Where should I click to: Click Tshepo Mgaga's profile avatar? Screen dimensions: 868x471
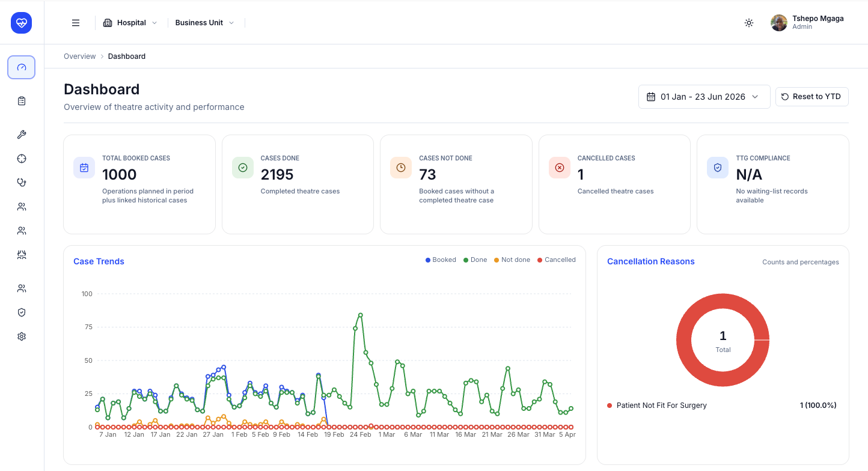coord(779,23)
